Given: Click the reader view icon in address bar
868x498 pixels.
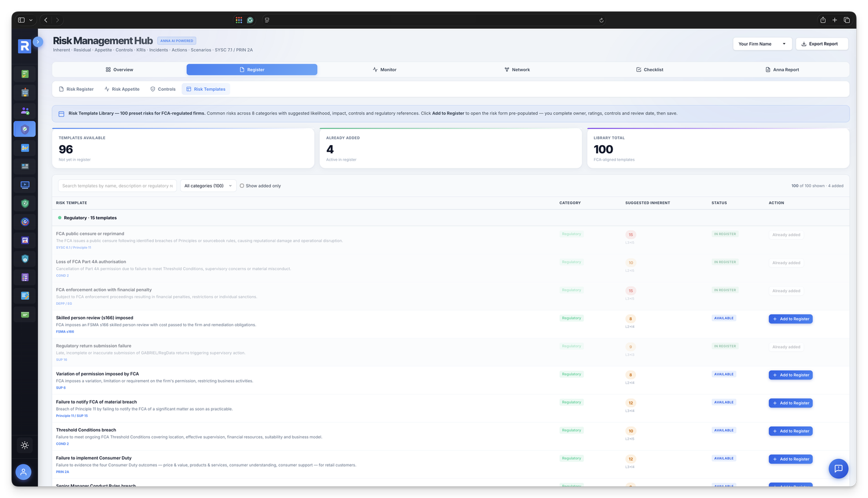Looking at the screenshot, I should click(x=267, y=20).
